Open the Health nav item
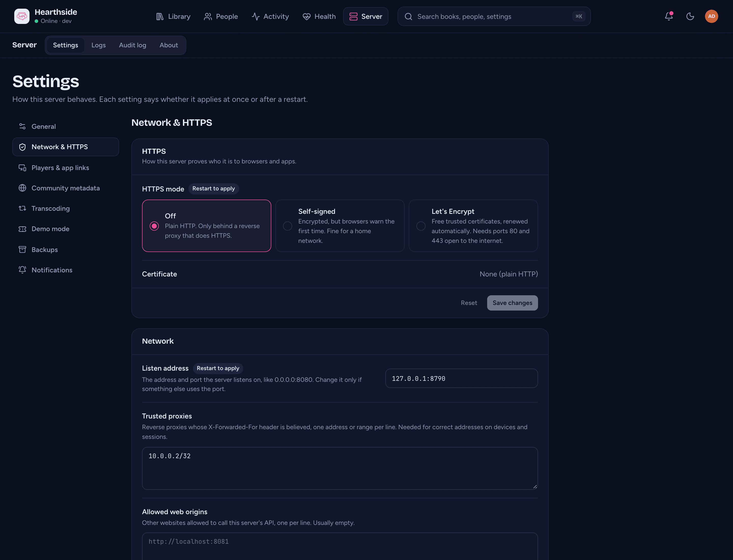733x560 pixels. tap(319, 16)
